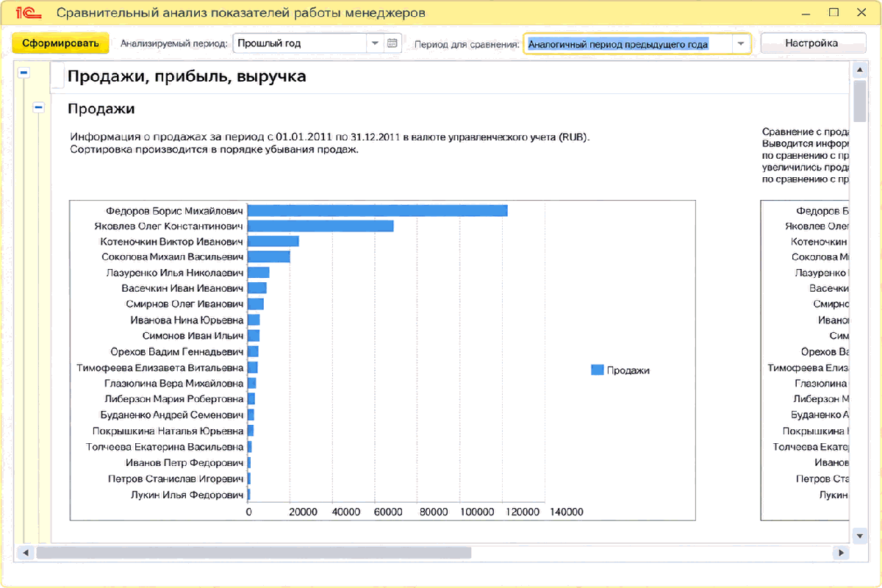Viewport: 882px width, 588px height.
Task: Click the Сформировать button
Action: [x=60, y=43]
